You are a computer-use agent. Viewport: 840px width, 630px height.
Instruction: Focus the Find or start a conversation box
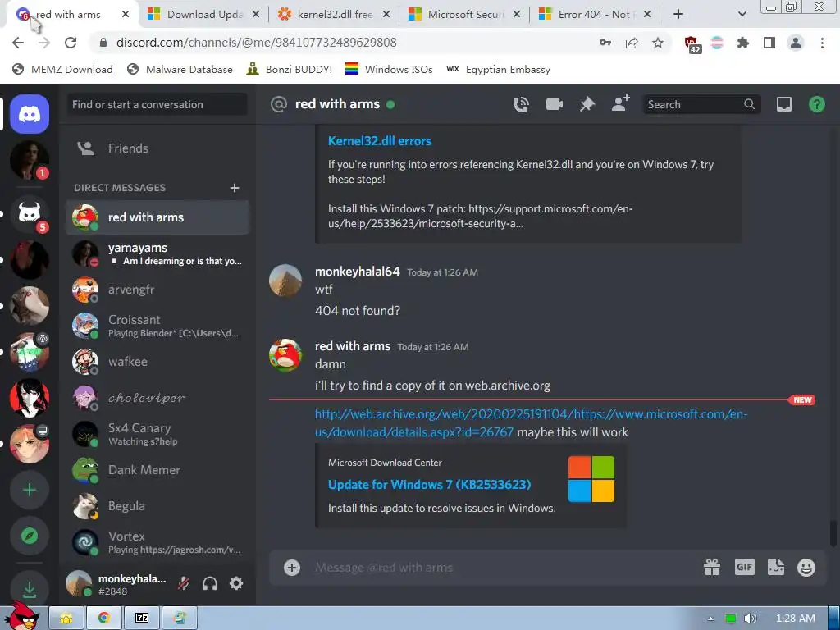coord(157,104)
